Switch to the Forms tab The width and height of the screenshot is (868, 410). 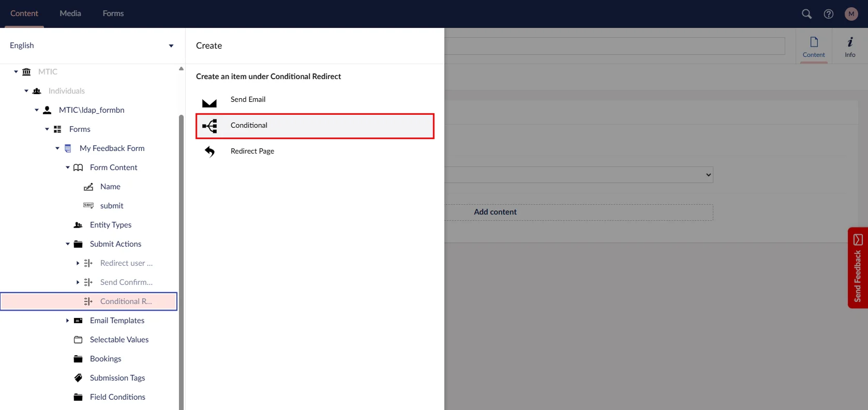click(113, 13)
